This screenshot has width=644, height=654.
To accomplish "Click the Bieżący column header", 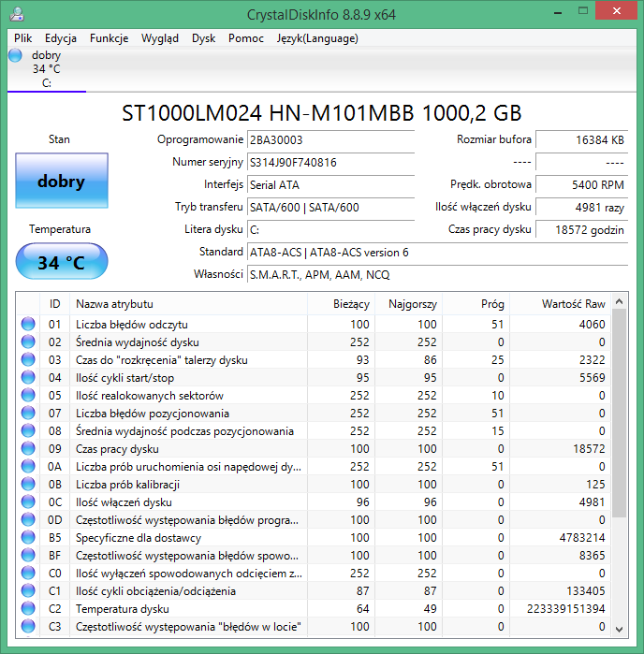I will [341, 304].
